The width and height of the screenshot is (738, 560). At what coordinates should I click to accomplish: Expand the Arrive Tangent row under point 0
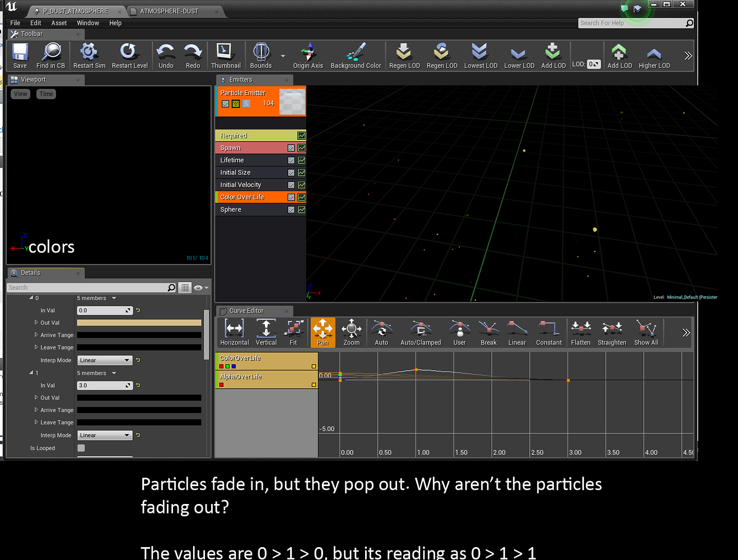click(36, 335)
